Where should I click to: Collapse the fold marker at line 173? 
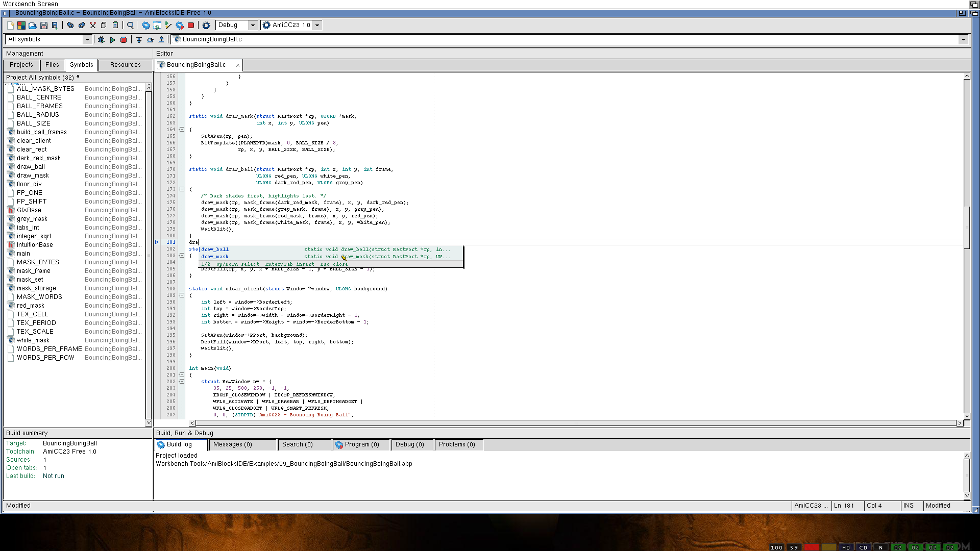[182, 189]
